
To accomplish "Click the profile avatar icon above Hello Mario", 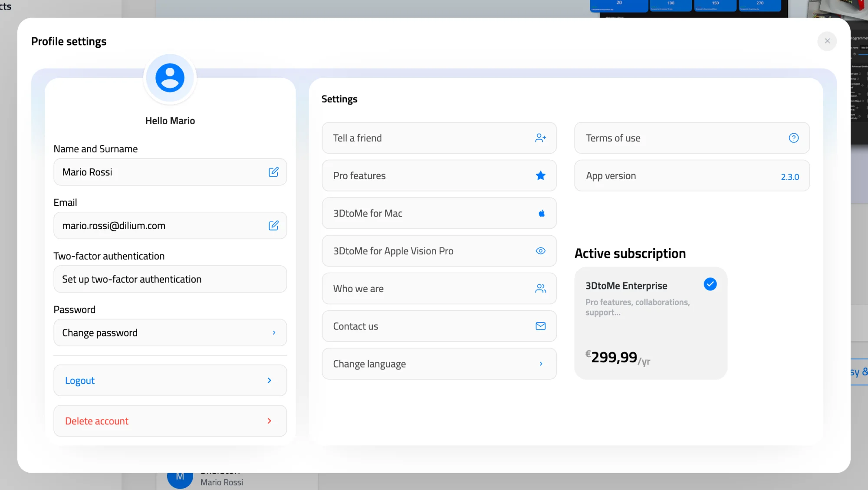I will (x=170, y=78).
